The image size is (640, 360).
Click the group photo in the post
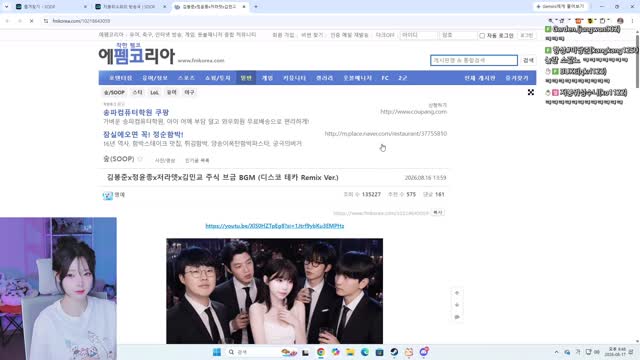[x=275, y=291]
